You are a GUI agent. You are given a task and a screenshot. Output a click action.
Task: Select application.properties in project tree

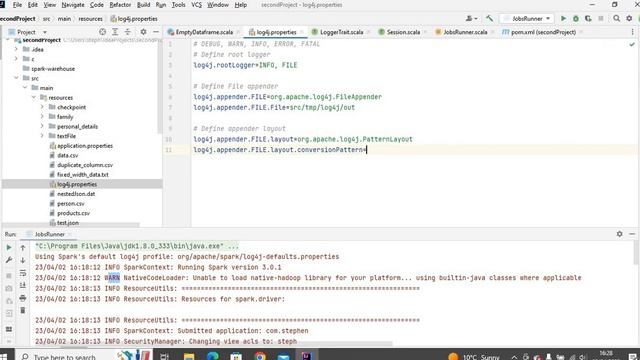[85, 146]
